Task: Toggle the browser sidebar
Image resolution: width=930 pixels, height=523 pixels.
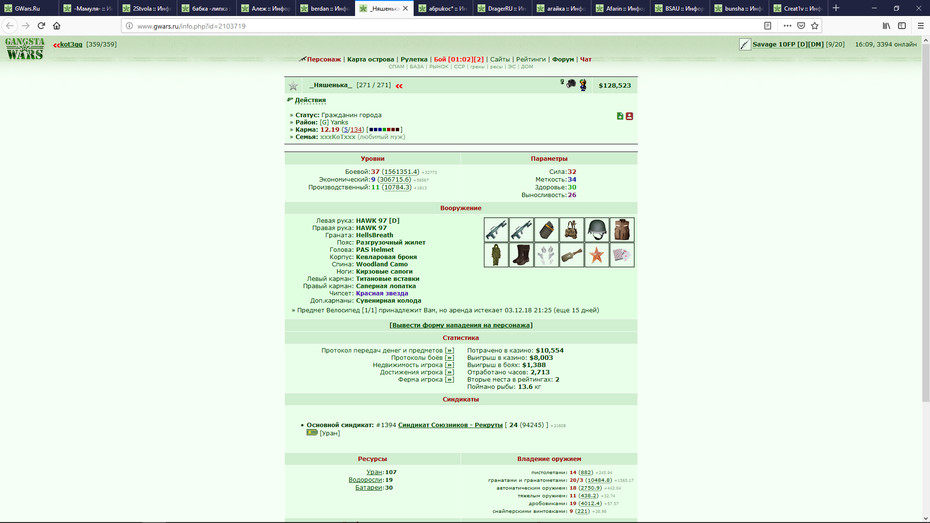Action: point(902,25)
